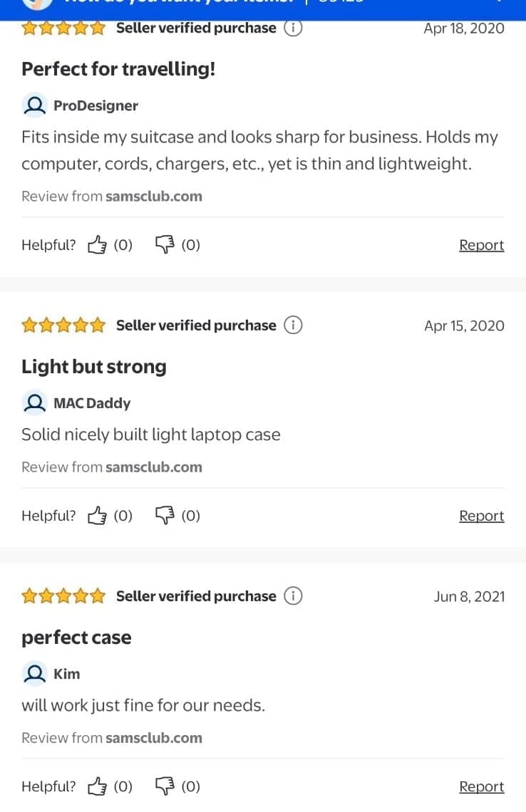Click thumbs down on Kim's review

pyautogui.click(x=165, y=786)
